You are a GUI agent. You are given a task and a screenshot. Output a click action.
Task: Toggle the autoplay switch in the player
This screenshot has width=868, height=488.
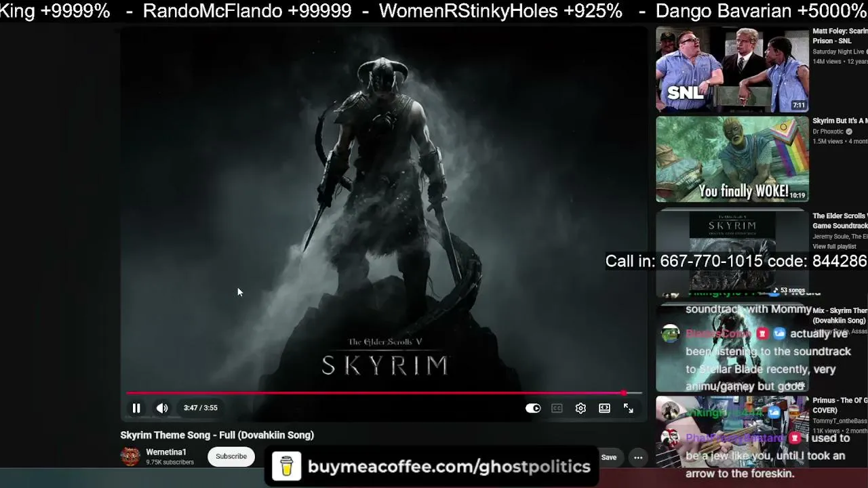[533, 408]
